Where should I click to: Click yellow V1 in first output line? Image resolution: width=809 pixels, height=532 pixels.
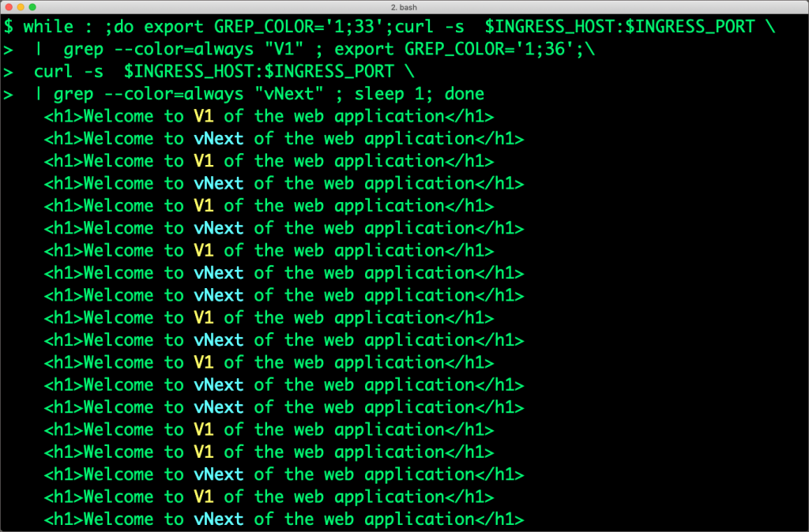(x=204, y=116)
